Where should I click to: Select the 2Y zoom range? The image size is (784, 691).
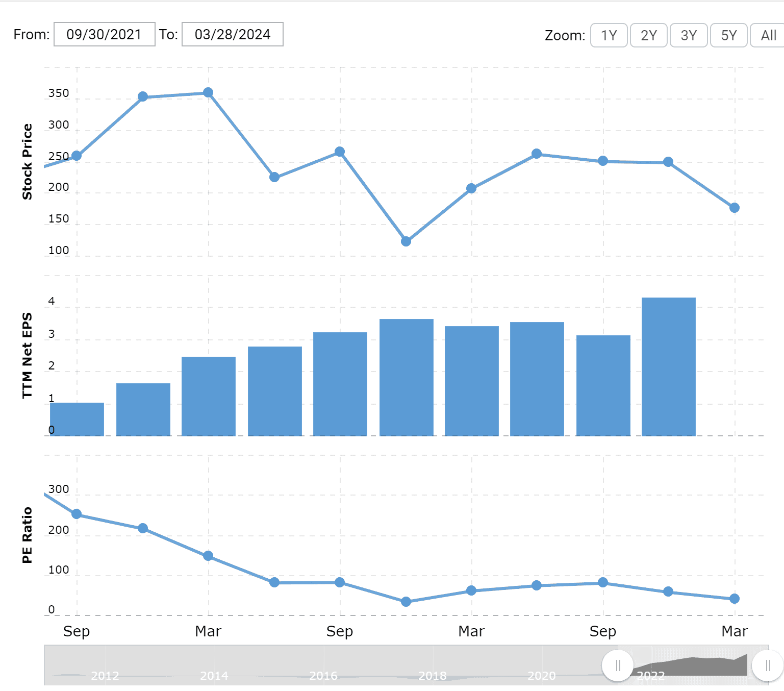648,35
